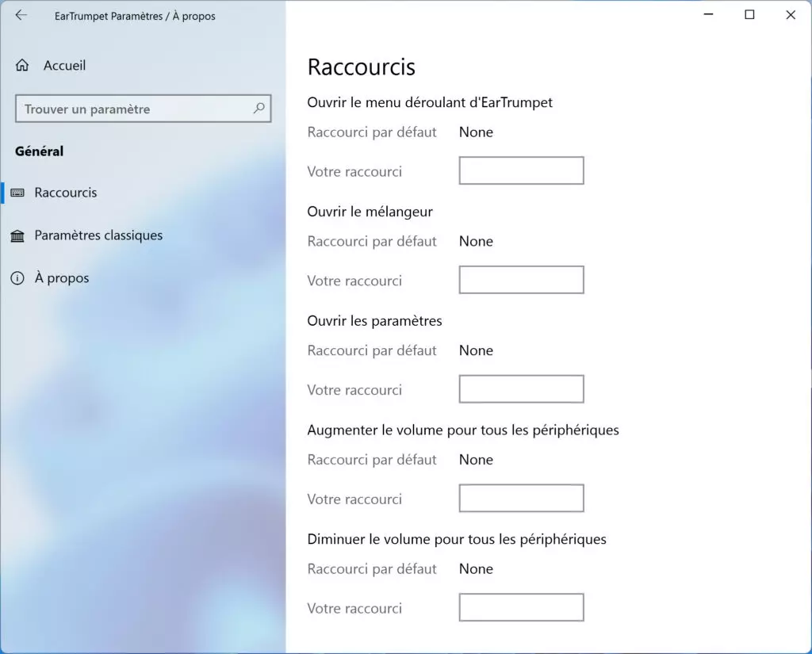
Task: Click the Général category label
Action: [x=40, y=151]
